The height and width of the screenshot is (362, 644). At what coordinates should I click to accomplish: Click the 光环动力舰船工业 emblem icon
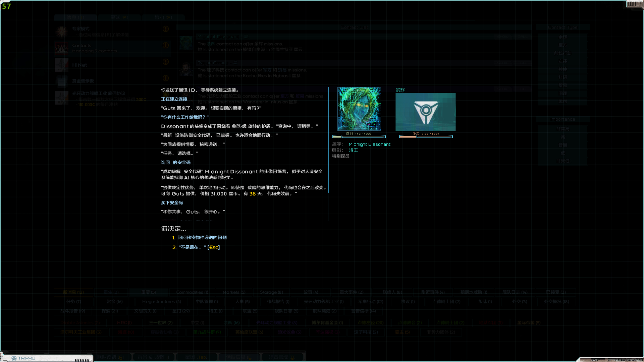[x=61, y=98]
